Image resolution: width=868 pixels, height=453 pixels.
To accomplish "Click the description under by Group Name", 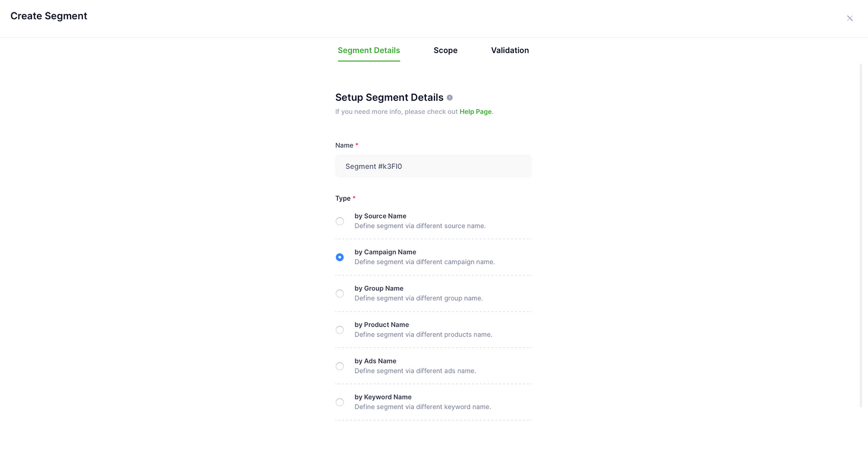I will 418,298.
